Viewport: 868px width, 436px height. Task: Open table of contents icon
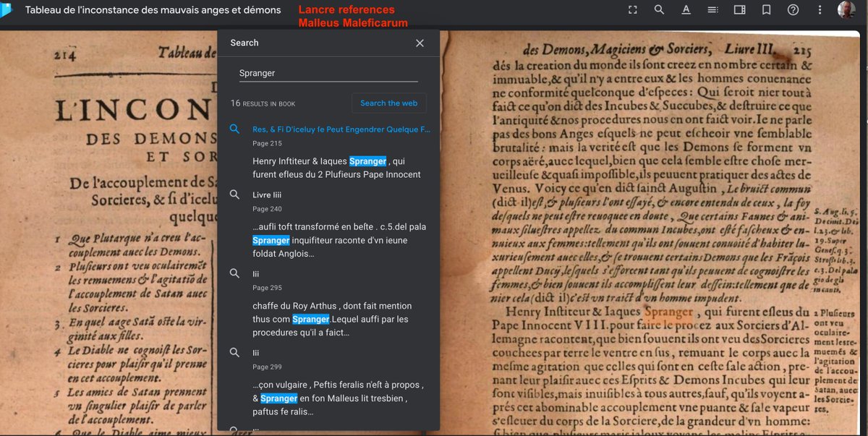coord(712,10)
